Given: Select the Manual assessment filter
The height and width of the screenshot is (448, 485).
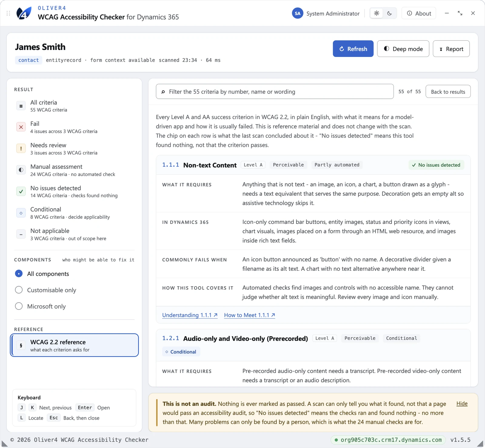Looking at the screenshot, I should tap(74, 170).
